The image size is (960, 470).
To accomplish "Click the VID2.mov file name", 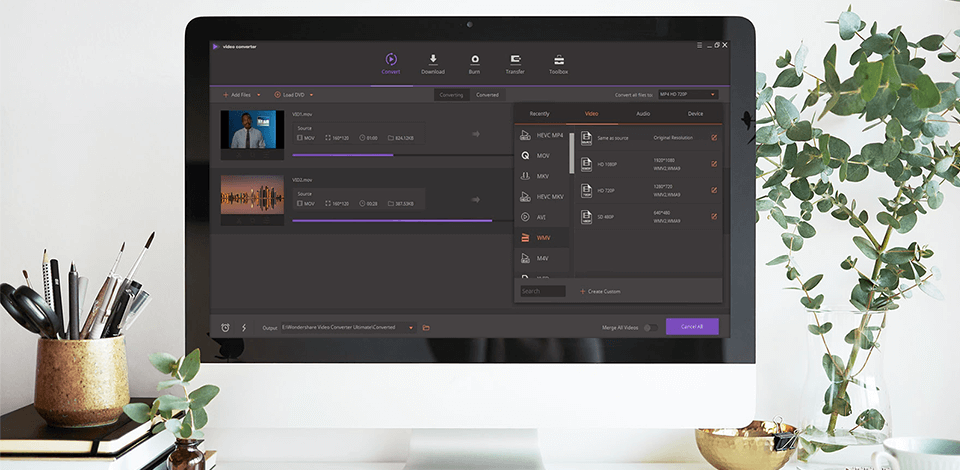I will coord(302,180).
